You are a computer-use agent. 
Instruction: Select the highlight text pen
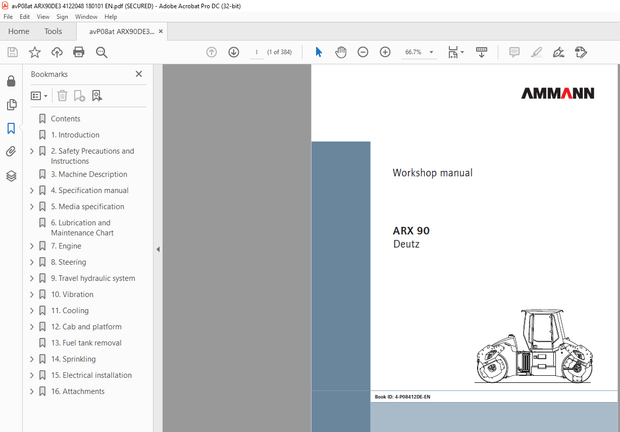[536, 52]
